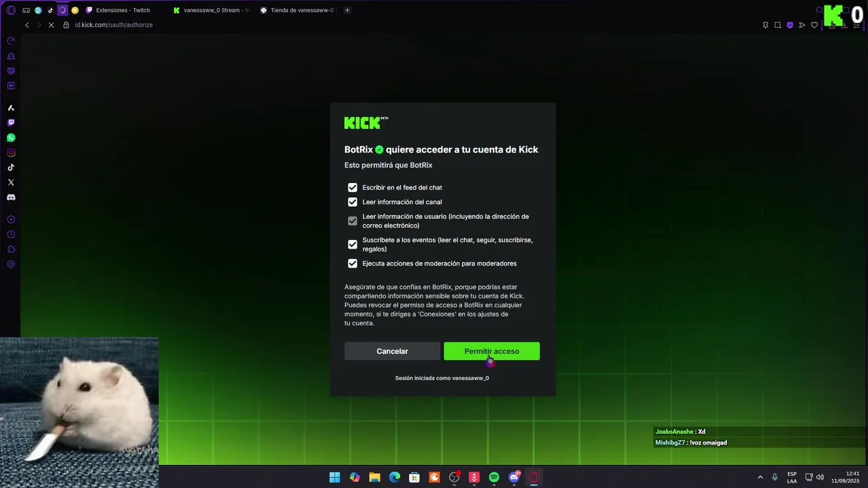Image resolution: width=868 pixels, height=488 pixels.
Task: Open Discord in the Opera sidebar
Action: pyautogui.click(x=11, y=197)
